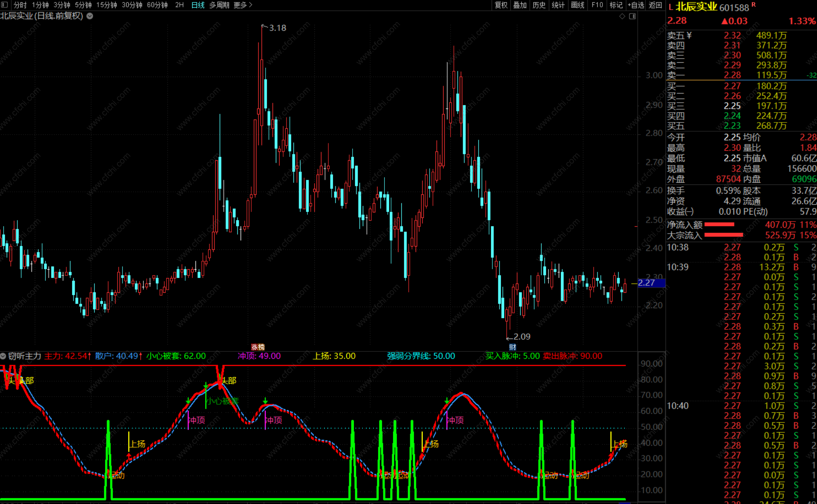Select the 日线 daily period
The image size is (817, 504).
point(198,5)
